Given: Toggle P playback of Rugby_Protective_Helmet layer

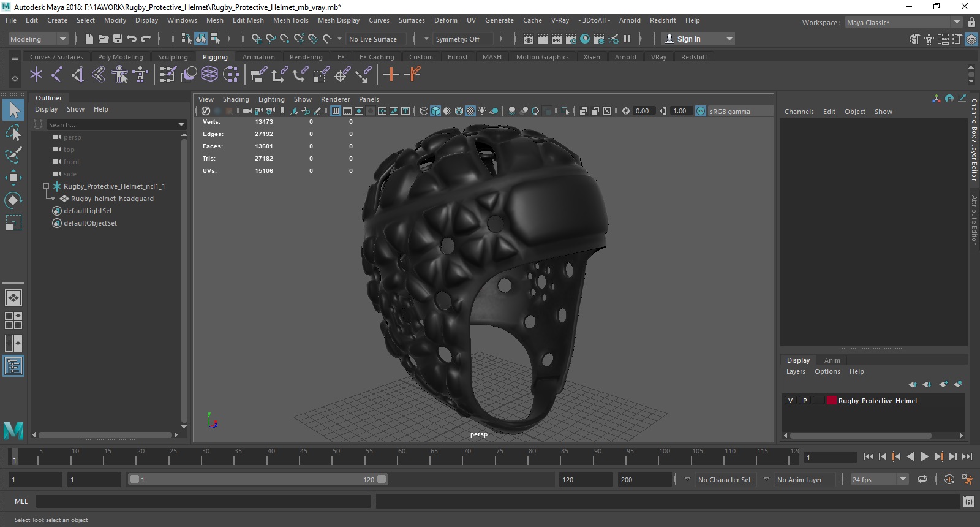Looking at the screenshot, I should point(805,401).
